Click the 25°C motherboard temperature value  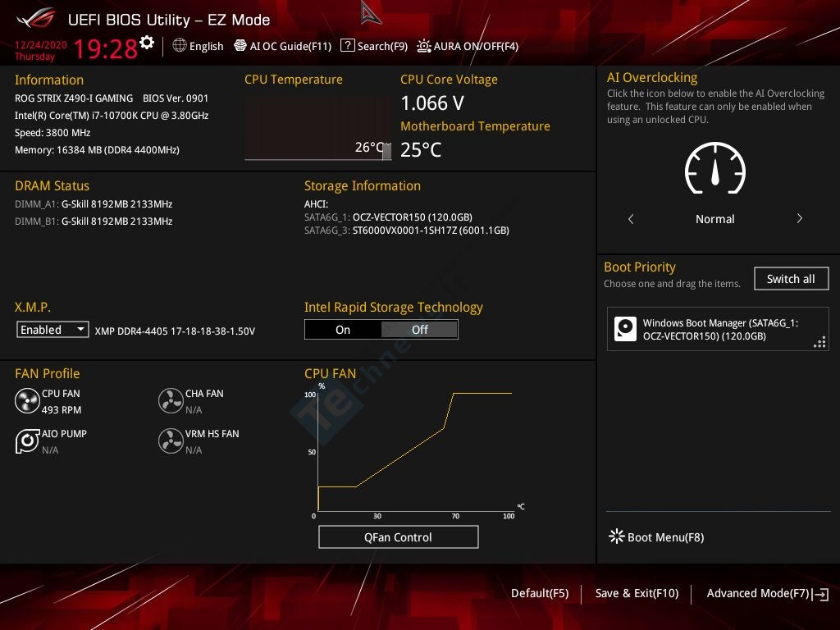pyautogui.click(x=421, y=149)
